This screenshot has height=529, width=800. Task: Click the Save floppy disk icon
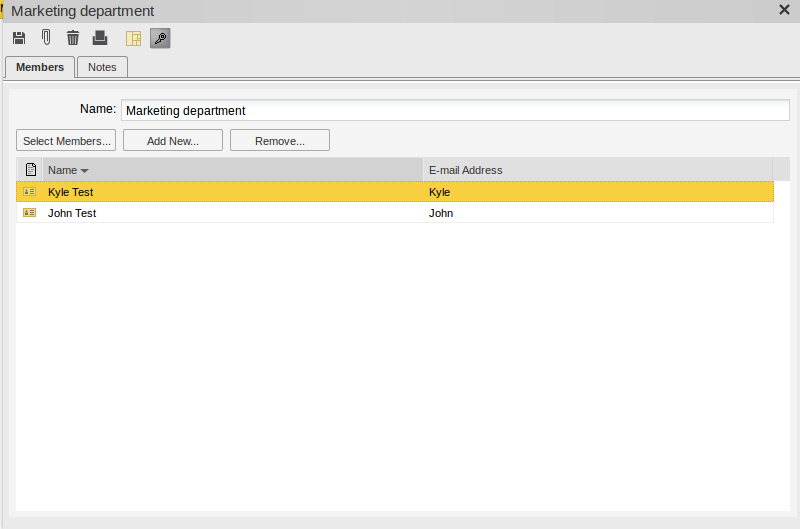tap(19, 38)
